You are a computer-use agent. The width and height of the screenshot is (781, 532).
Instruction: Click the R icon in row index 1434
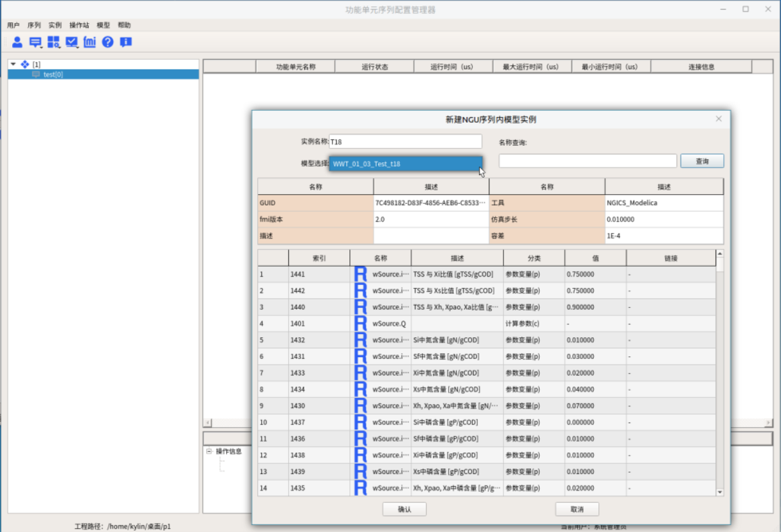pyautogui.click(x=360, y=389)
